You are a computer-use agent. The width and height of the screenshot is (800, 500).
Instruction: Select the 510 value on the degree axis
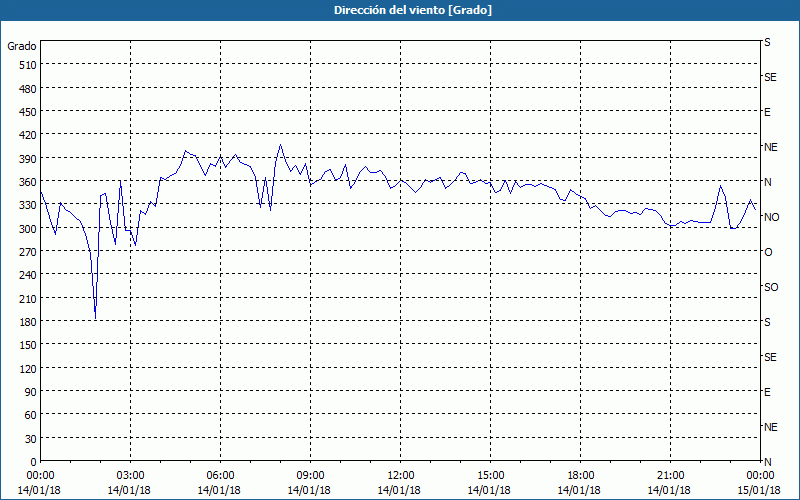28,65
